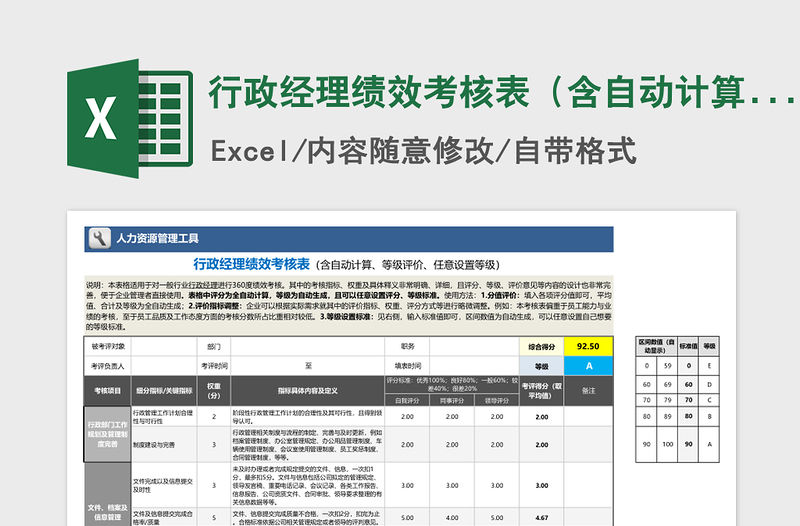800x526 pixels.
Task: Select the 部门 label cell
Action: pyautogui.click(x=214, y=346)
